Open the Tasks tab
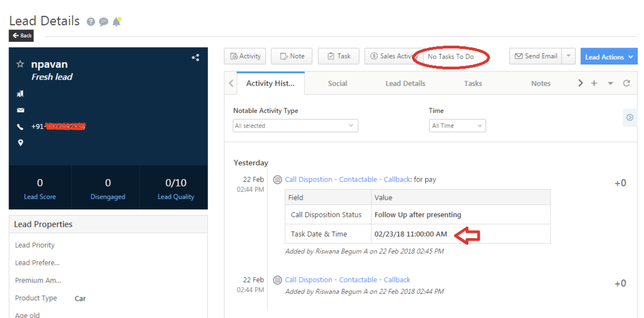Viewport: 644px width, 318px height. (x=473, y=83)
